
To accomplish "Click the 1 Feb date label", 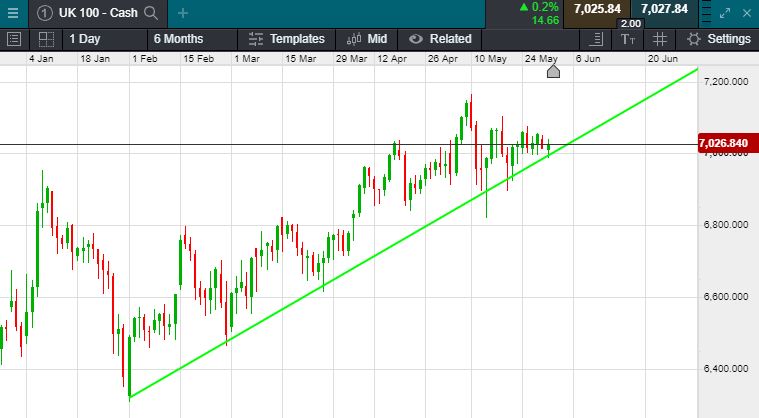I will coord(145,59).
